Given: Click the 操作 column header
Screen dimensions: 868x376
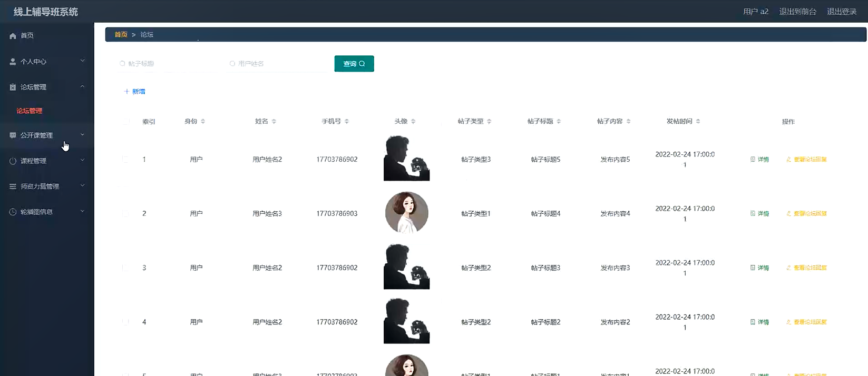Looking at the screenshot, I should tap(788, 122).
